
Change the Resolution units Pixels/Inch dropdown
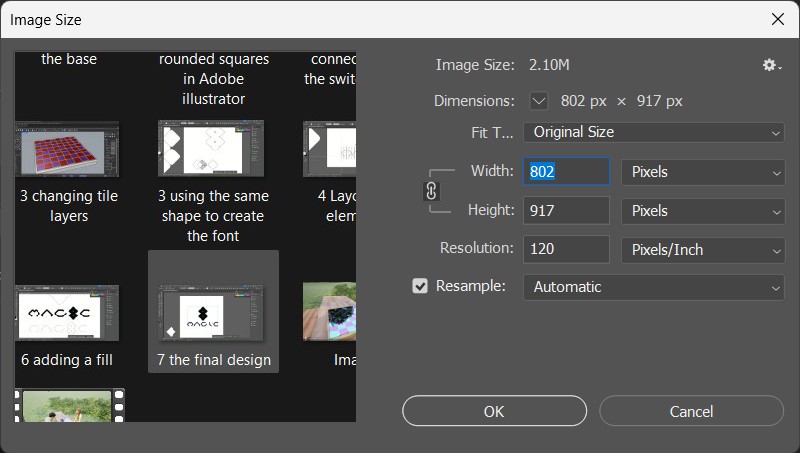coord(703,249)
